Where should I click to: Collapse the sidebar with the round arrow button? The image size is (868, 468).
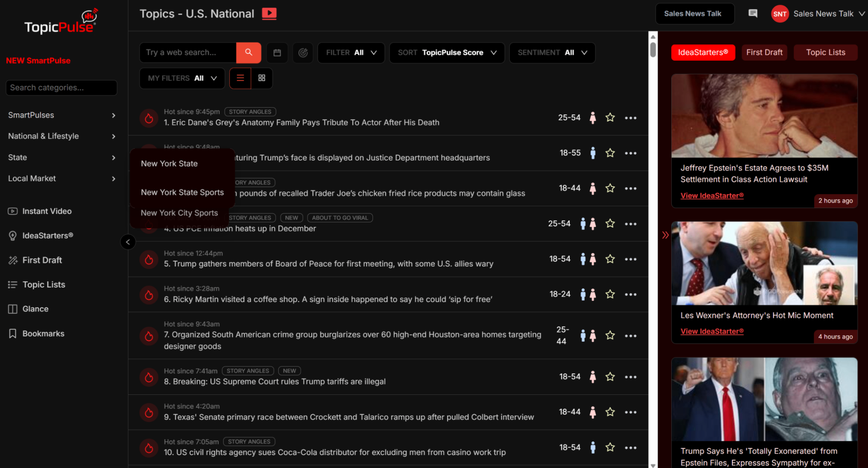click(x=128, y=242)
